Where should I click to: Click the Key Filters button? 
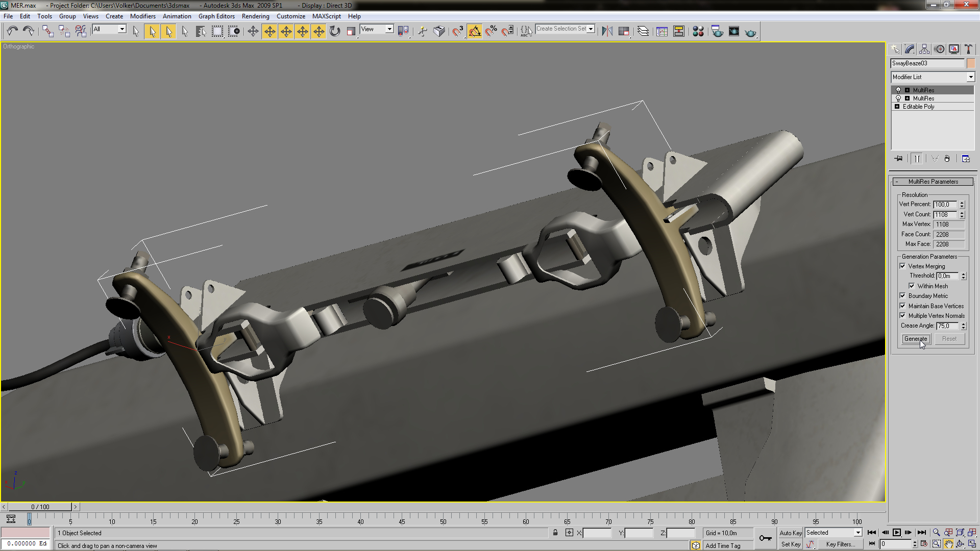coord(840,544)
